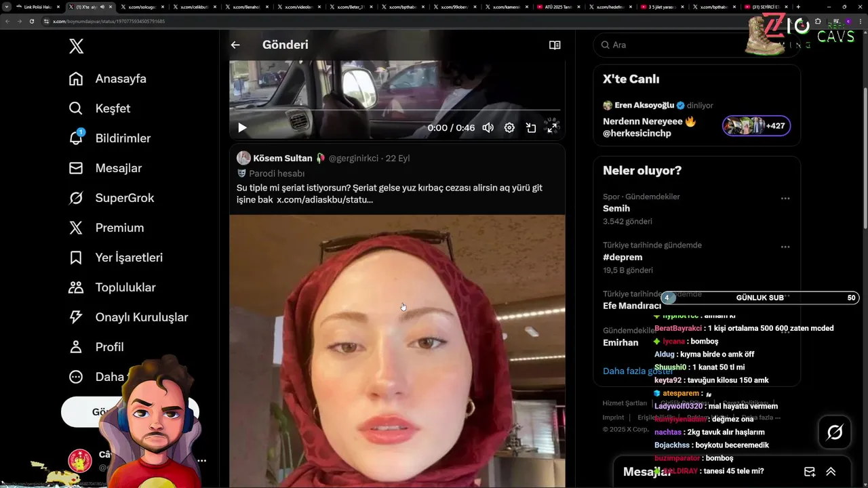Open Efe Mandıracı trending topic

(x=631, y=306)
